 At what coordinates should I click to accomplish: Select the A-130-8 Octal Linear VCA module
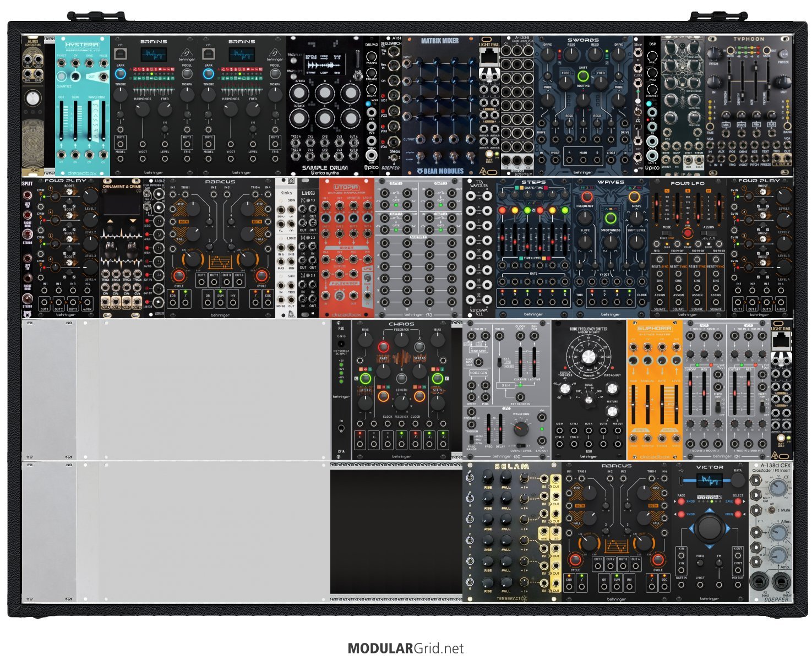517,106
